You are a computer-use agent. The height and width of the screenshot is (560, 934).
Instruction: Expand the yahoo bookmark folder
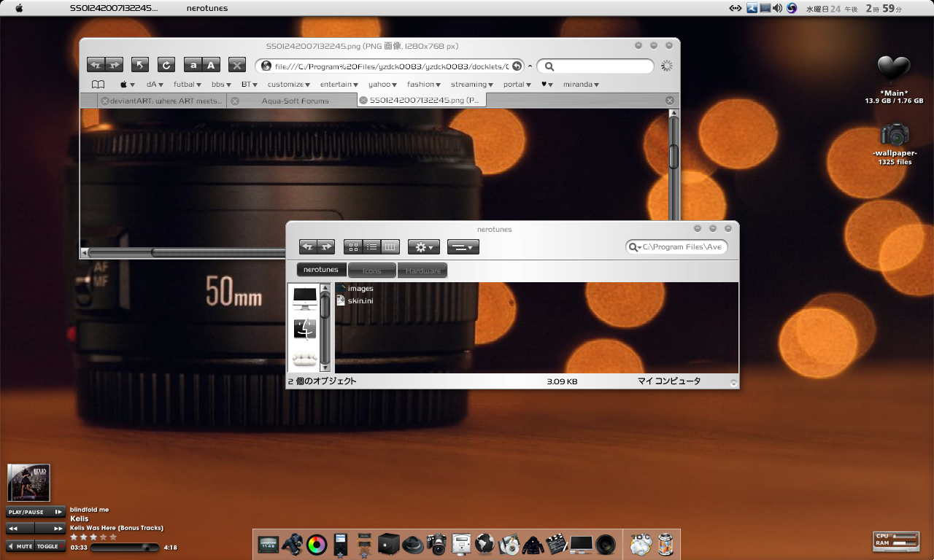(383, 85)
